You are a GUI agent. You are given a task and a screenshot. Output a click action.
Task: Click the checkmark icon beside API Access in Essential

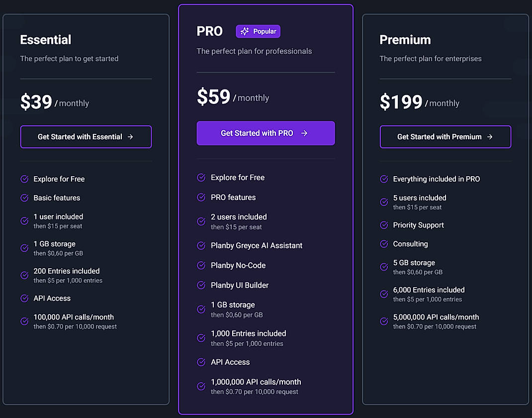coord(24,298)
